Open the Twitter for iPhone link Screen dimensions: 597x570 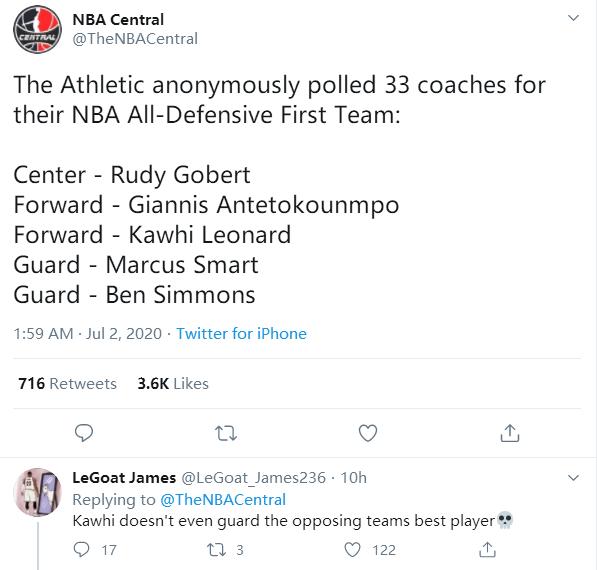pyautogui.click(x=241, y=334)
